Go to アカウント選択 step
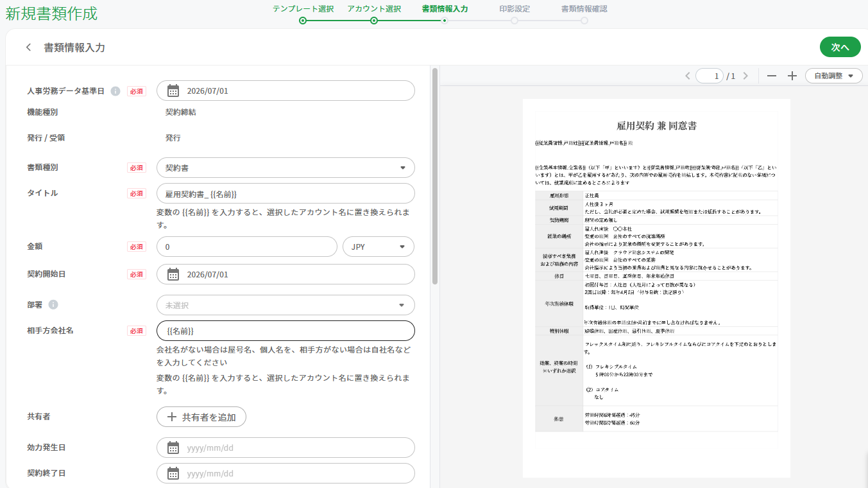 click(374, 13)
